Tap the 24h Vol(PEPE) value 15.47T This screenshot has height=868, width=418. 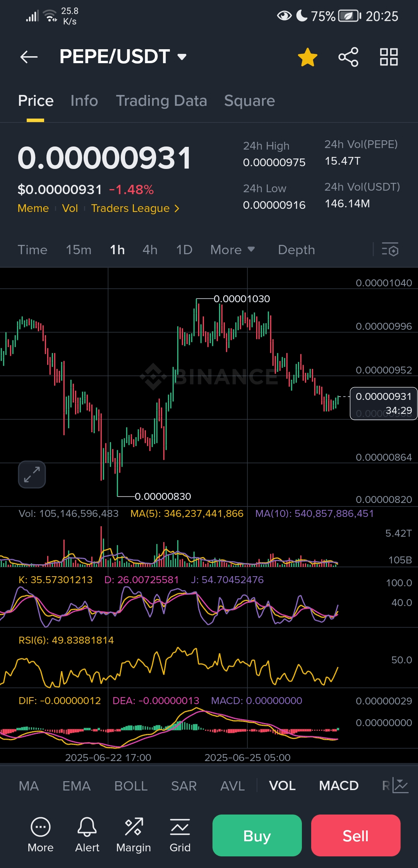coord(343,161)
